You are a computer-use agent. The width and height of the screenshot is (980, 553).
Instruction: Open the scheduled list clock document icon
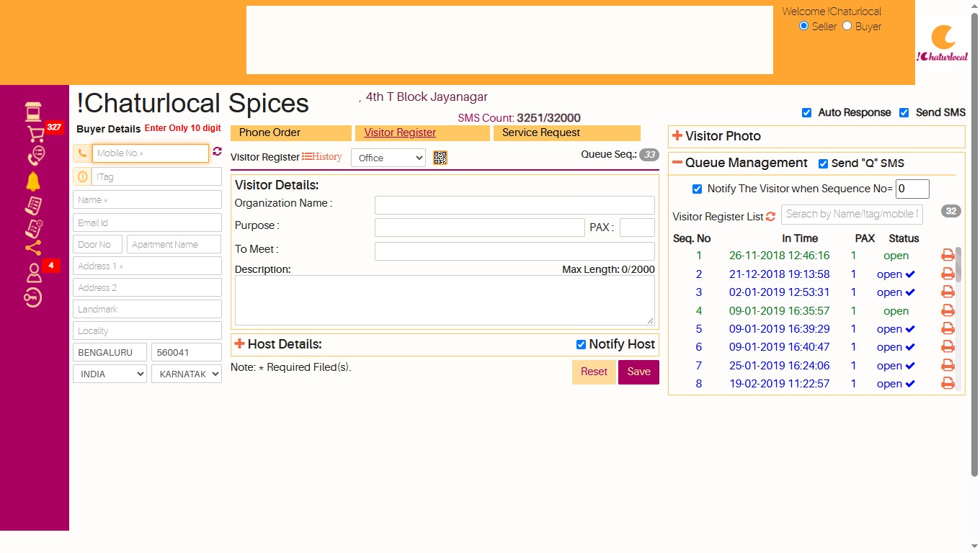[x=33, y=229]
